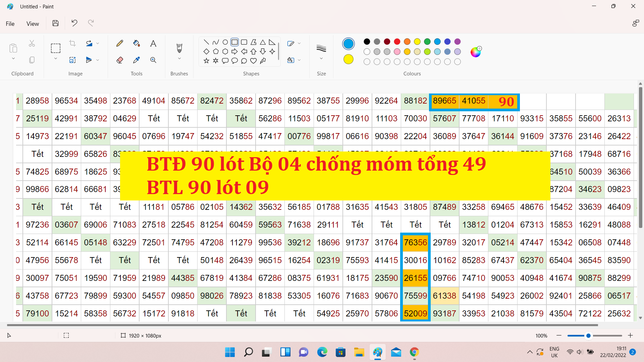Open the Windows Start button

(230, 352)
